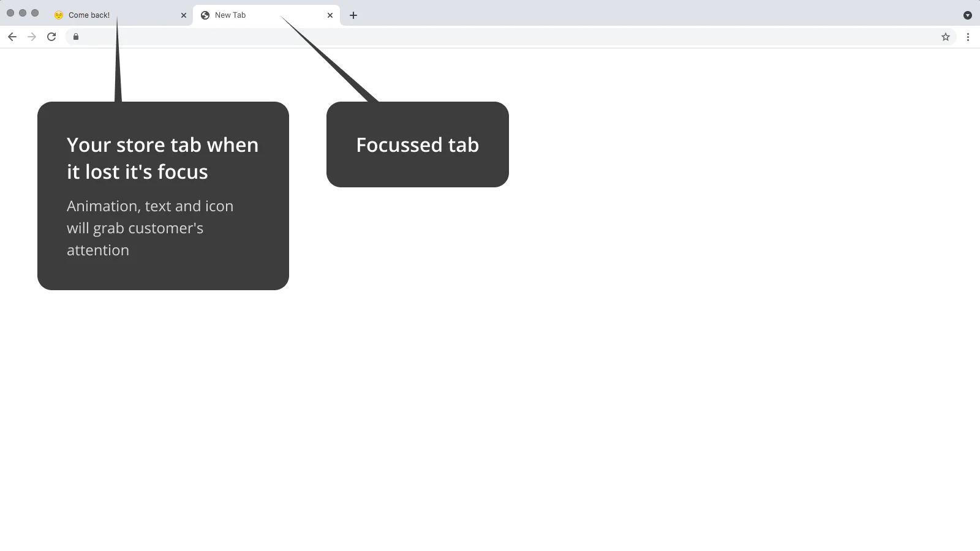This screenshot has width=980, height=551.
Task: Close the Come back! tab
Action: click(184, 15)
